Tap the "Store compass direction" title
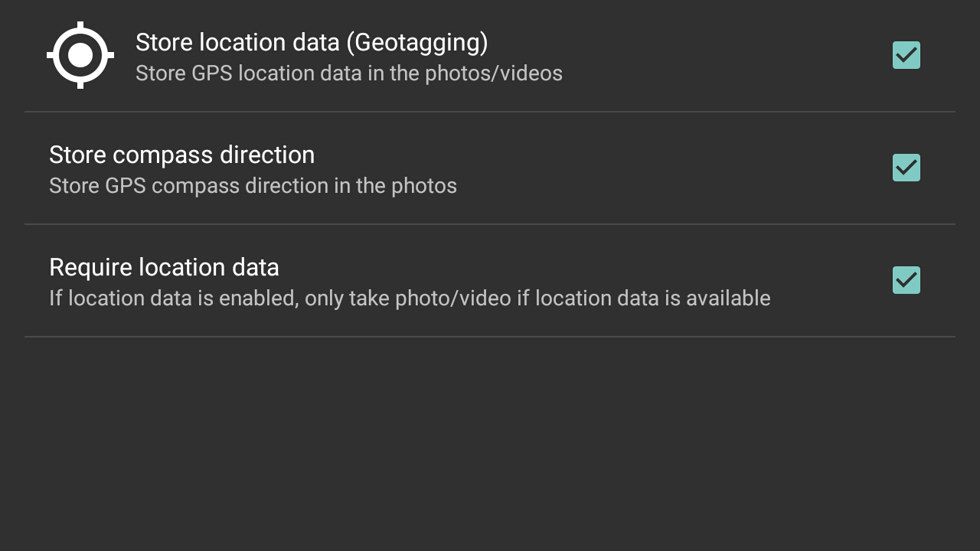Screen dimensions: 980x551 [181, 155]
